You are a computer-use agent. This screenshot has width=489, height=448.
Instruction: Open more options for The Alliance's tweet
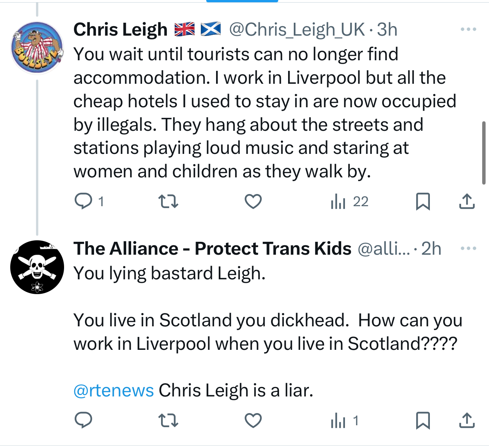click(x=469, y=249)
